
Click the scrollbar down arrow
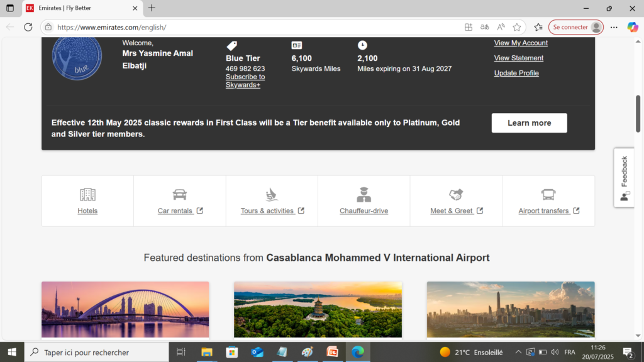[638, 336]
